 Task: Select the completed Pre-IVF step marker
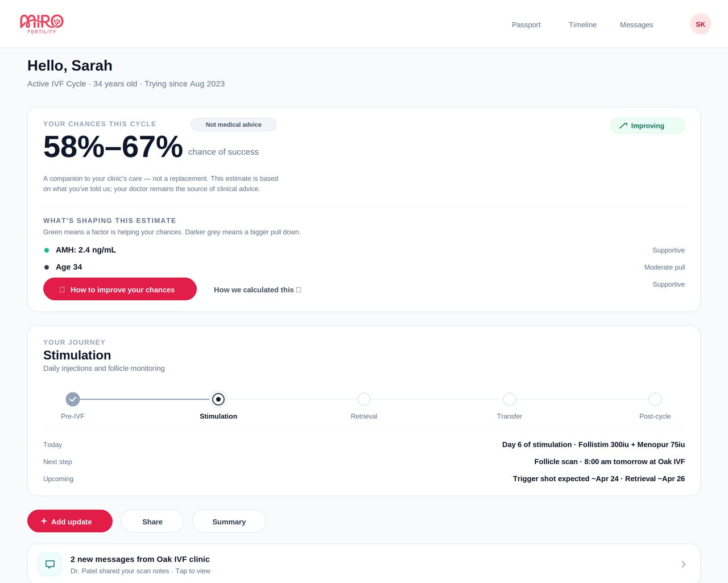pos(73,399)
